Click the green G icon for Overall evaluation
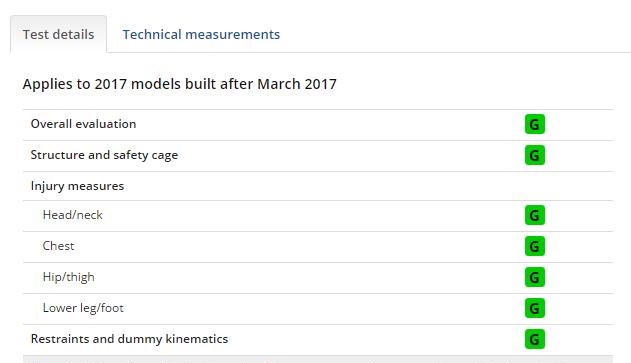631x363 pixels. click(534, 124)
